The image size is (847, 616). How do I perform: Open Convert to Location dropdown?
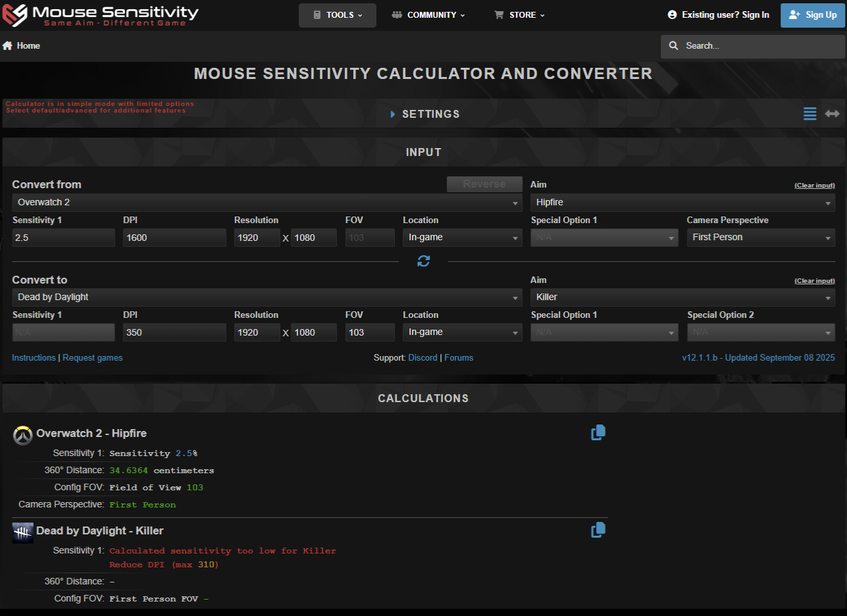click(x=463, y=332)
